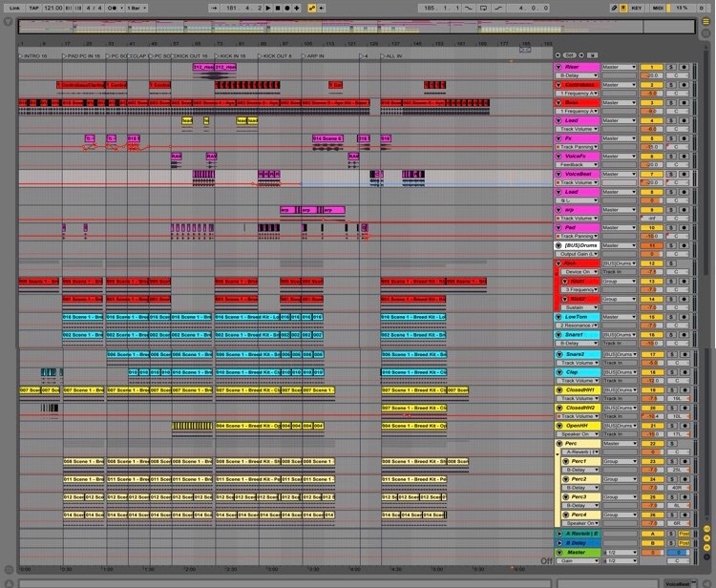Image resolution: width=716 pixels, height=588 pixels.
Task: Switch to Arrangement view selector icon
Action: tap(705, 21)
